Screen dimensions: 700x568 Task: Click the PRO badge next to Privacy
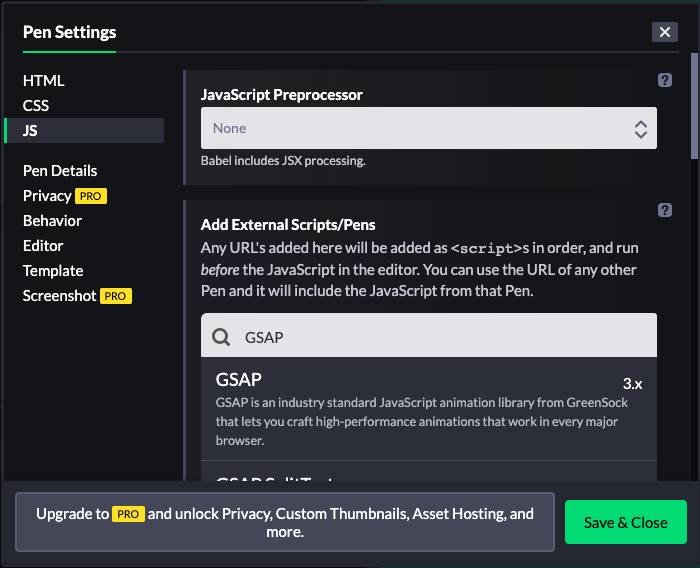pyautogui.click(x=91, y=196)
